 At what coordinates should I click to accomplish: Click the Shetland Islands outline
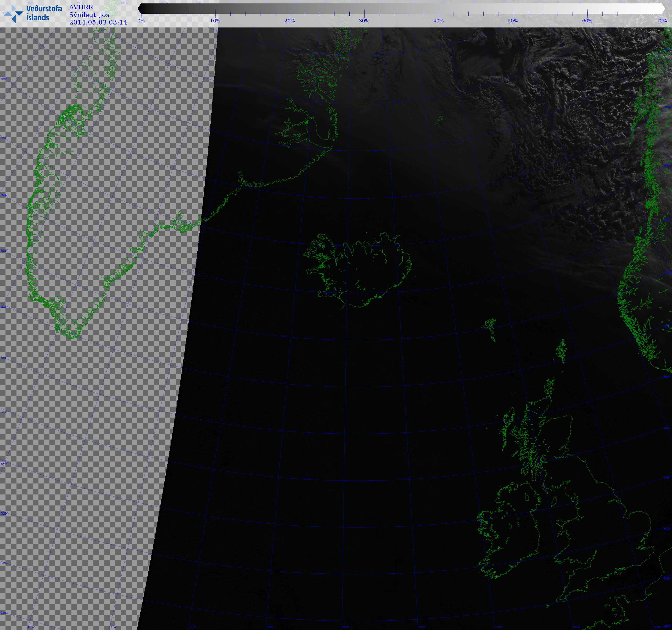point(561,351)
